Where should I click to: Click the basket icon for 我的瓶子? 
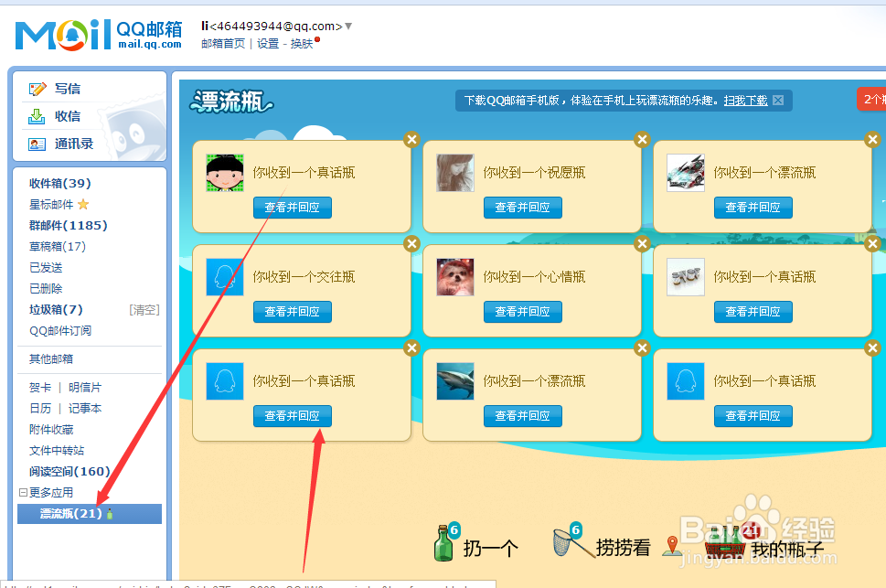coord(725,543)
